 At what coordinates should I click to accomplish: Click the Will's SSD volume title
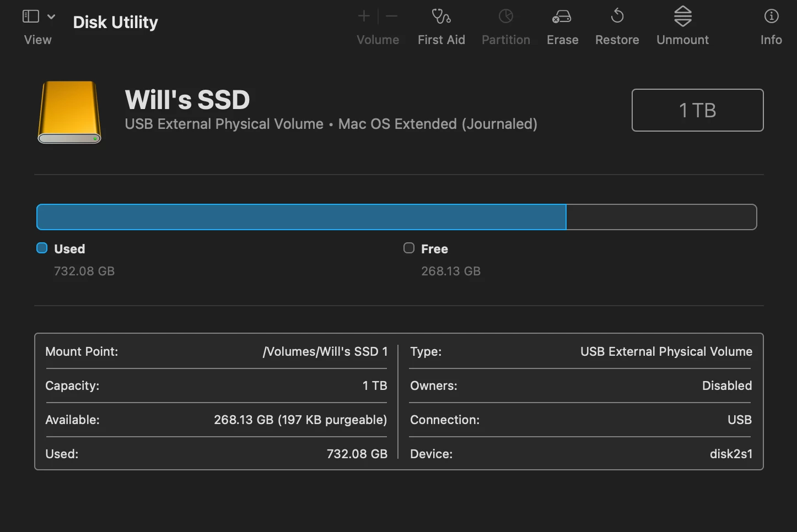click(x=187, y=100)
